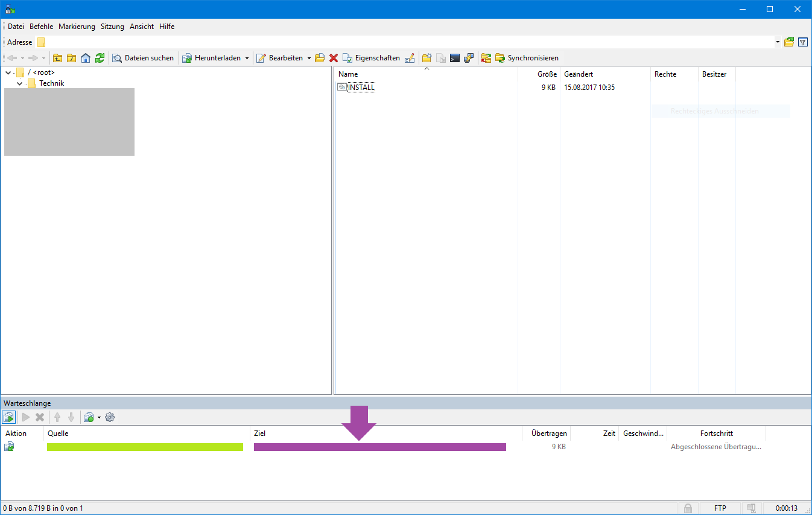Screen dimensions: 812x515
Task: Go to the parent directory
Action: pos(58,58)
